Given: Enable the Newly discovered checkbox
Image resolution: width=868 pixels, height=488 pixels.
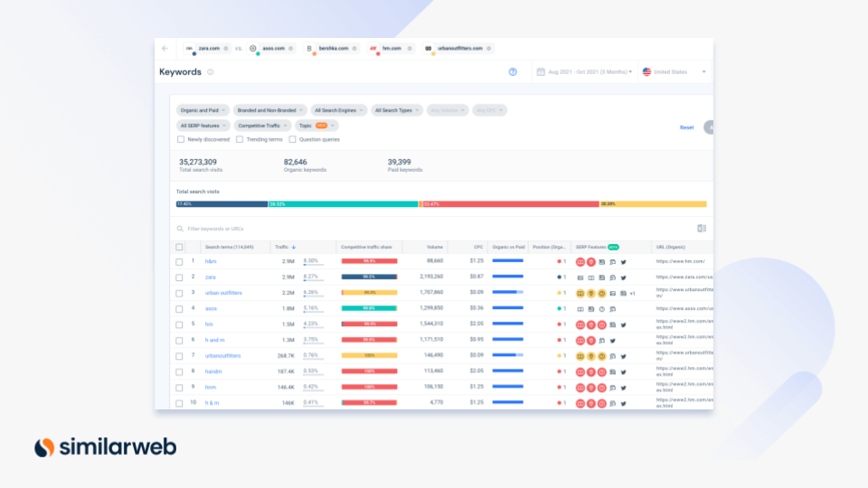Looking at the screenshot, I should [x=181, y=139].
